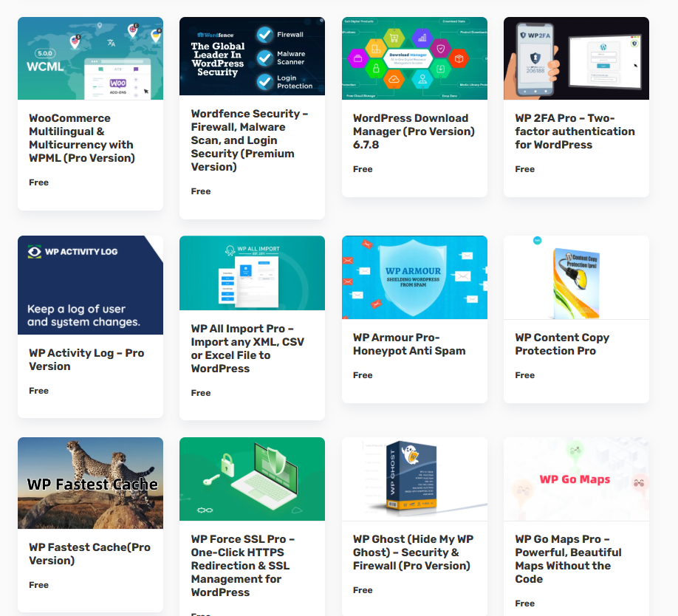Screen dimensions: 678x616
Task: Open WordPress Download Manager 6.7.8 title
Action: (x=414, y=131)
